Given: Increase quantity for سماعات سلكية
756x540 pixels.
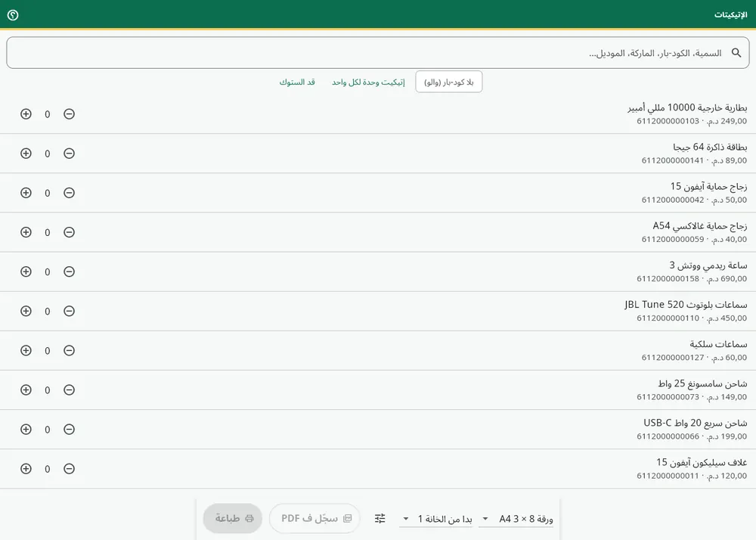Looking at the screenshot, I should coord(26,350).
